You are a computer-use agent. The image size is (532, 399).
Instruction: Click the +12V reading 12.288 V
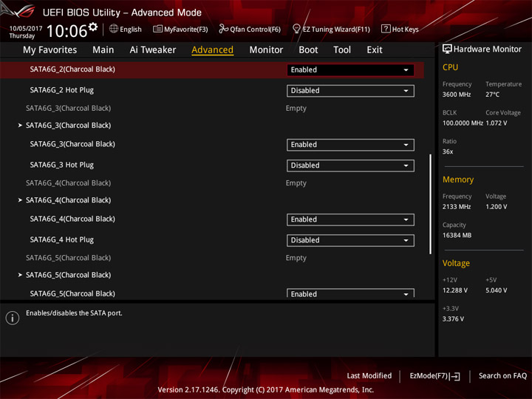point(455,290)
